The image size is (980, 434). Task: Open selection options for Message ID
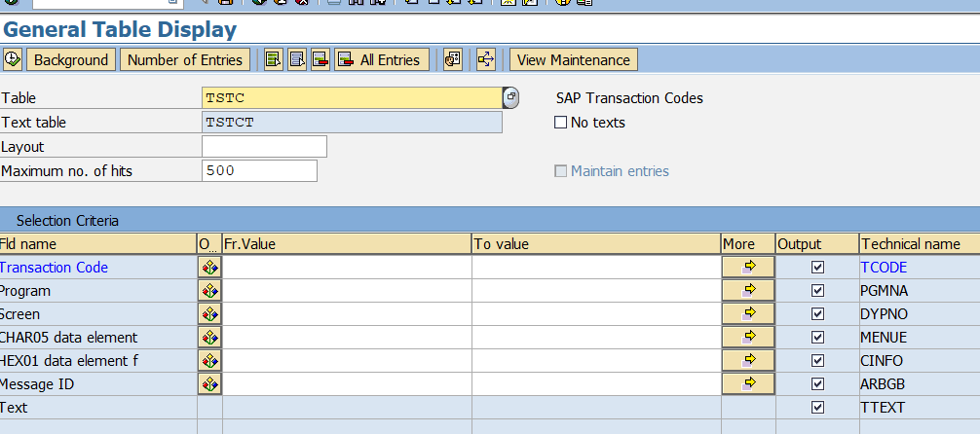pos(209,383)
